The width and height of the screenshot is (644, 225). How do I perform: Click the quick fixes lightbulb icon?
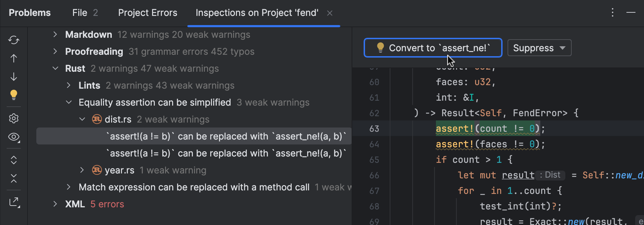(x=13, y=95)
